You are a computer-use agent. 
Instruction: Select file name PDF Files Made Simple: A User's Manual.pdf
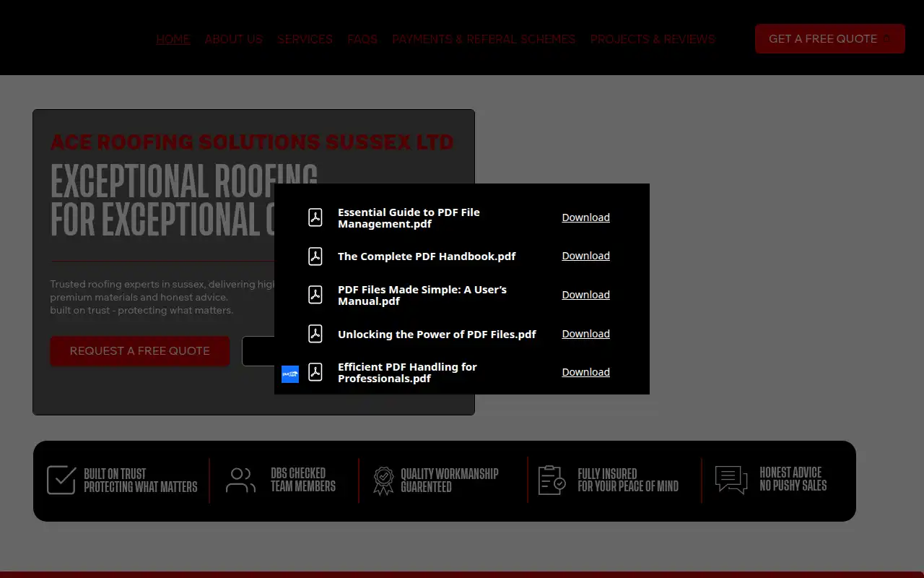422,296
